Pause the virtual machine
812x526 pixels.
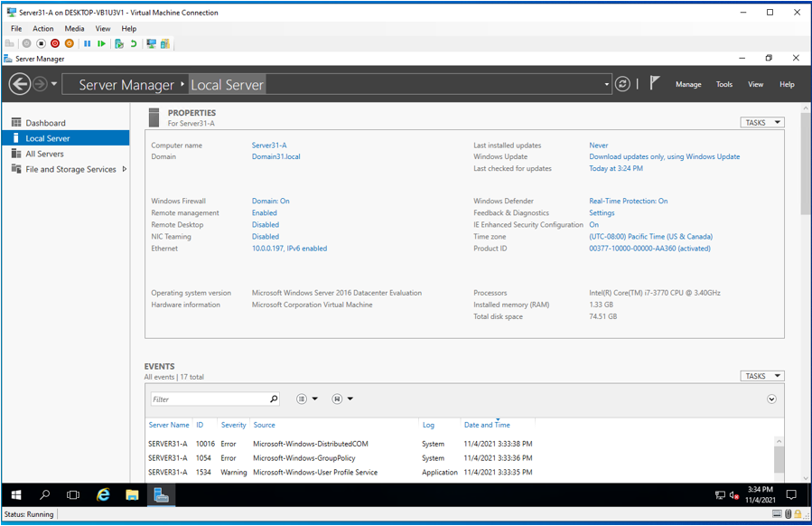pos(87,44)
